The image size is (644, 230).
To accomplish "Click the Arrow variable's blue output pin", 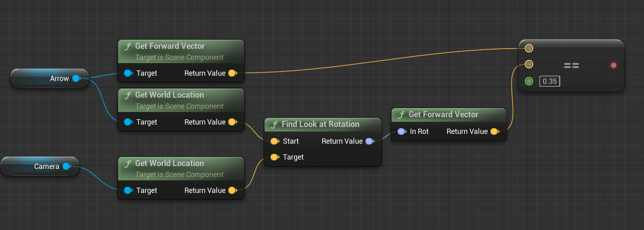I will [x=76, y=79].
